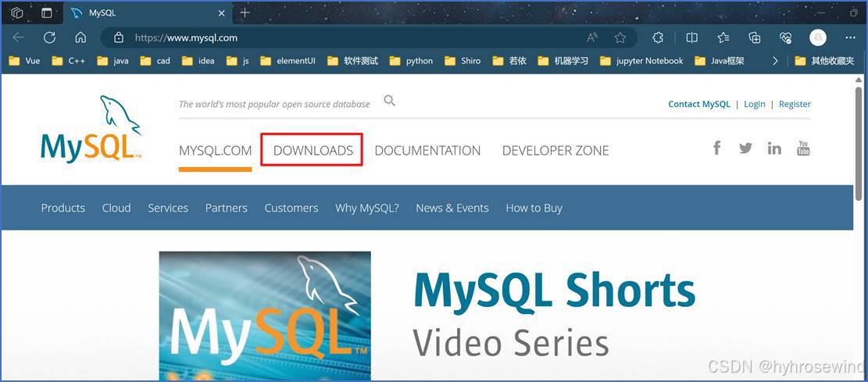Open the cad bookmarks folder
Viewport: 868px width, 382px height.
(155, 61)
